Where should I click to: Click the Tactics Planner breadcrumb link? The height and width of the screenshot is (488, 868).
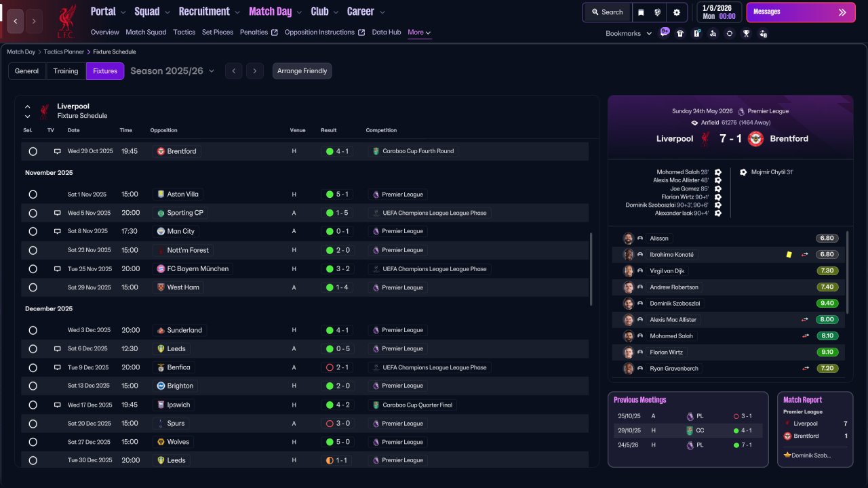[64, 52]
